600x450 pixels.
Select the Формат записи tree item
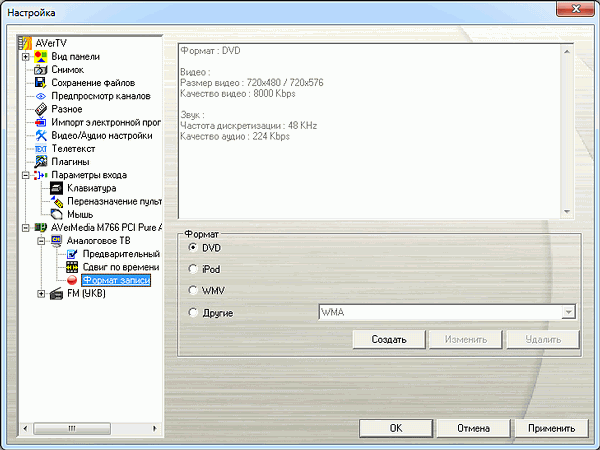[116, 280]
